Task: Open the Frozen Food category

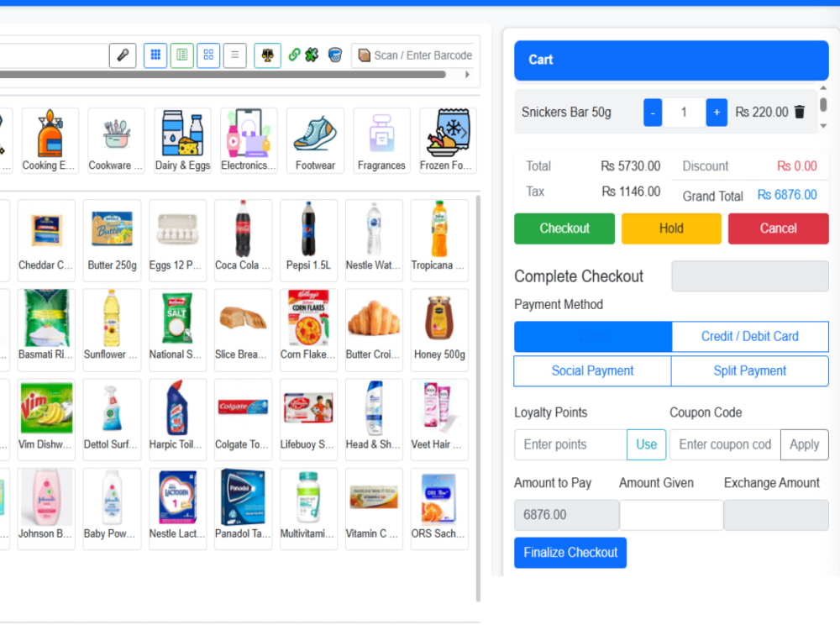Action: click(448, 140)
